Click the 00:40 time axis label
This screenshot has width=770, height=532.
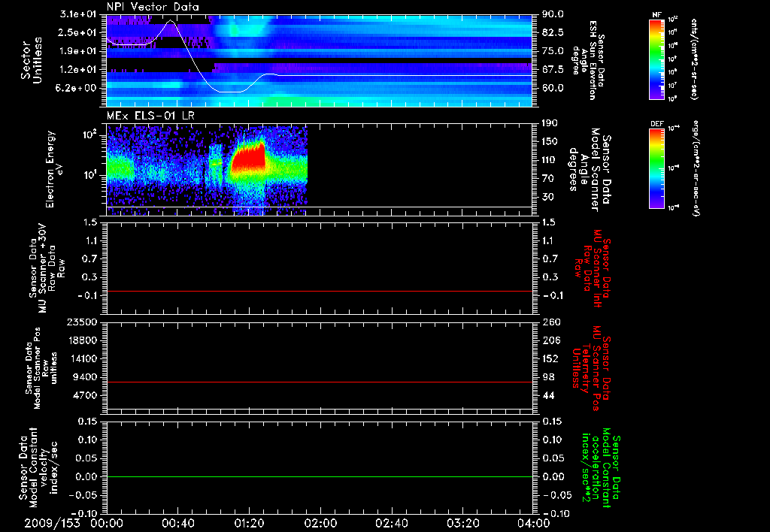(x=177, y=523)
